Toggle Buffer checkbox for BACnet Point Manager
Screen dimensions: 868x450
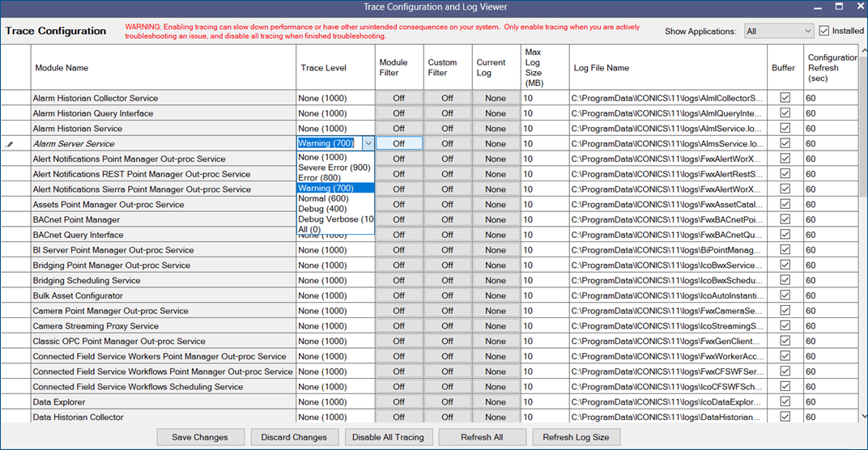coord(785,219)
